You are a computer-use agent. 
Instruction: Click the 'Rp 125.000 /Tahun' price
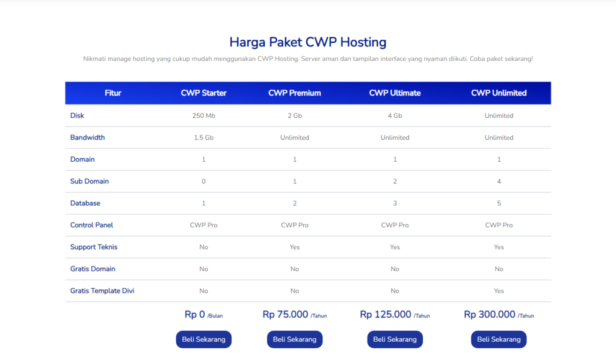click(x=395, y=315)
